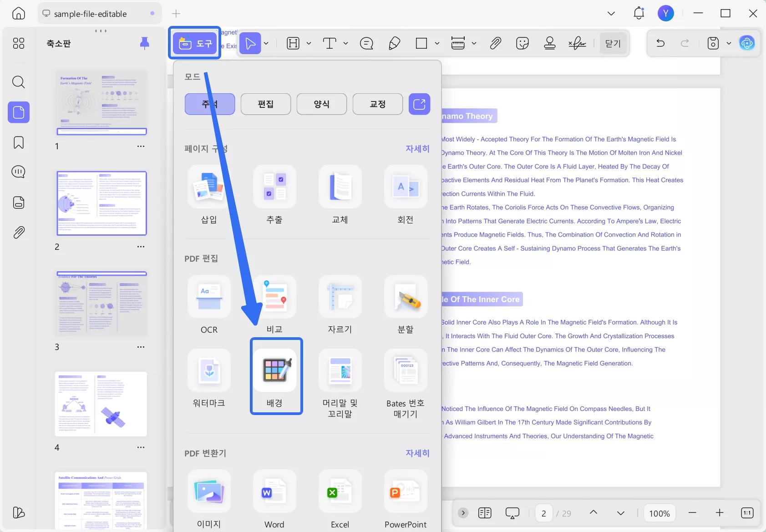
Task: Open the 비교 compare tool
Action: [x=274, y=305]
